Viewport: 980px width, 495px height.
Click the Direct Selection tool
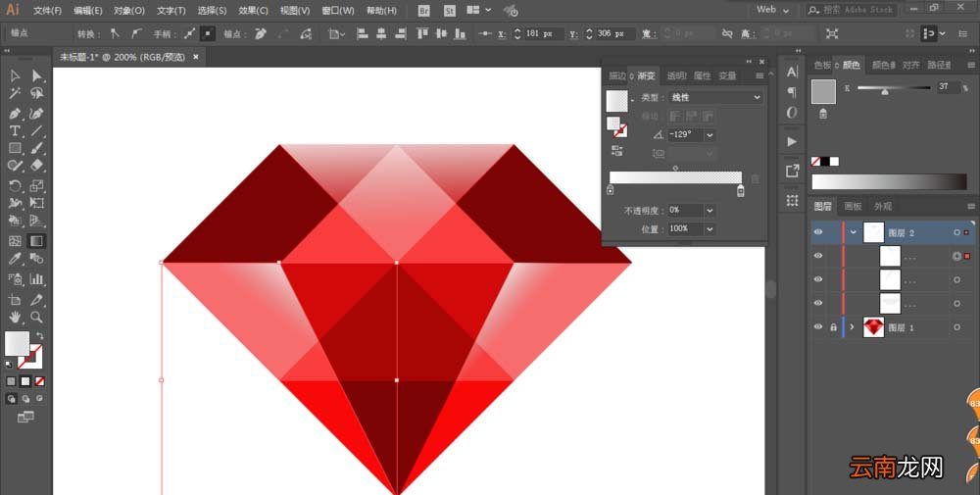37,75
